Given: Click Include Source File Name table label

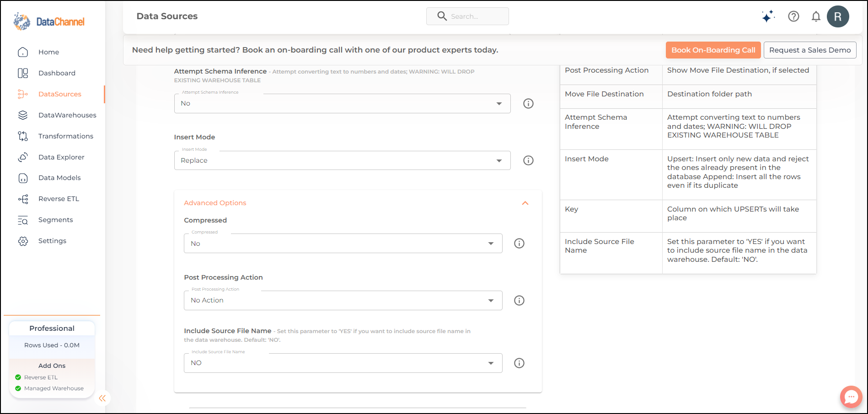Looking at the screenshot, I should [600, 246].
